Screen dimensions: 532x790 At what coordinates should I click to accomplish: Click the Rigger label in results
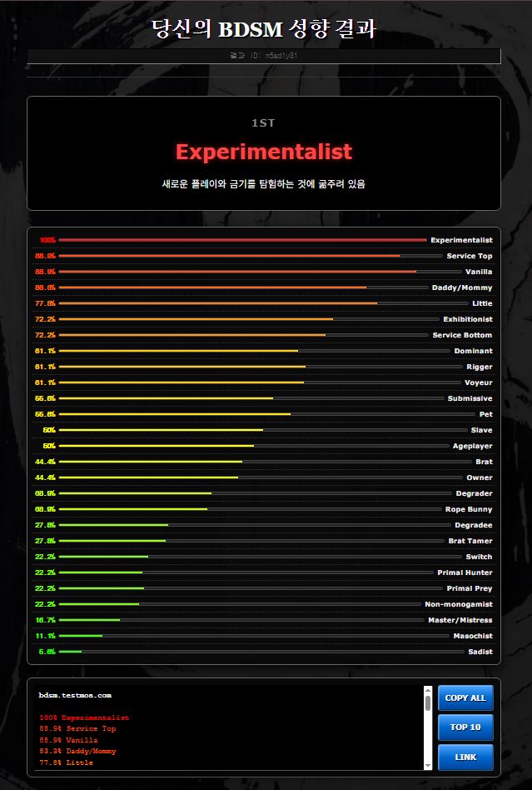pos(479,367)
